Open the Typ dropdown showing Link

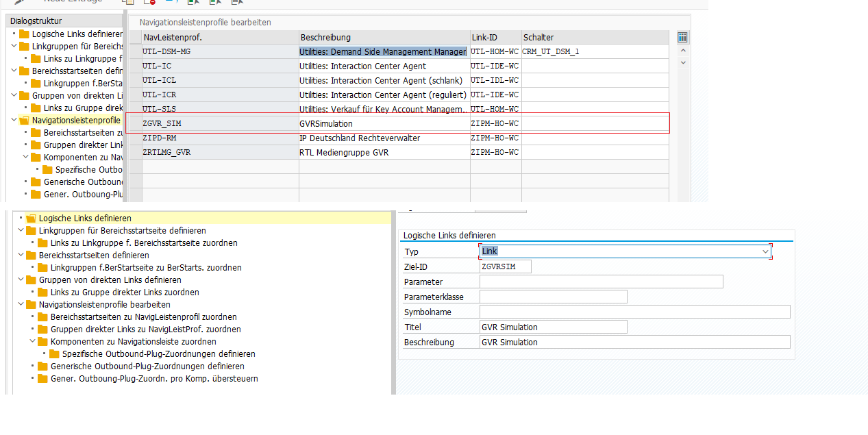[765, 251]
